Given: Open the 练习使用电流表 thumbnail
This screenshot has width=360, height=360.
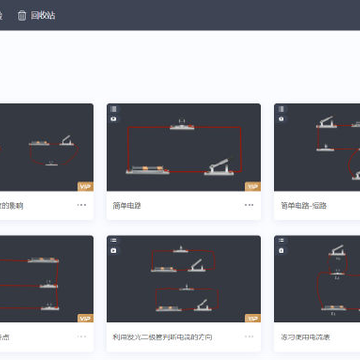Looking at the screenshot, I should pos(317,279).
